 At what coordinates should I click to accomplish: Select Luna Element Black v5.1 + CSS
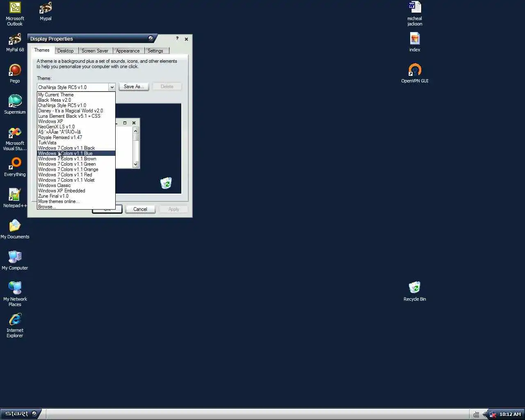(x=76, y=116)
